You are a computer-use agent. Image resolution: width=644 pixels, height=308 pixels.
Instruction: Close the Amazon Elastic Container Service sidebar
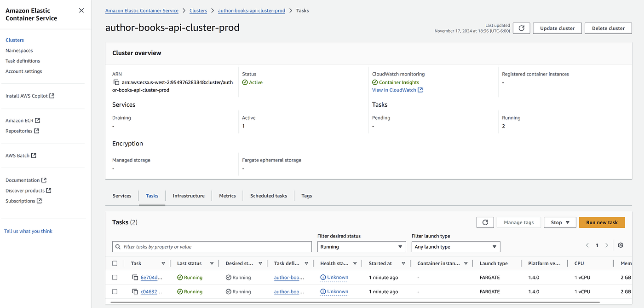pos(81,11)
